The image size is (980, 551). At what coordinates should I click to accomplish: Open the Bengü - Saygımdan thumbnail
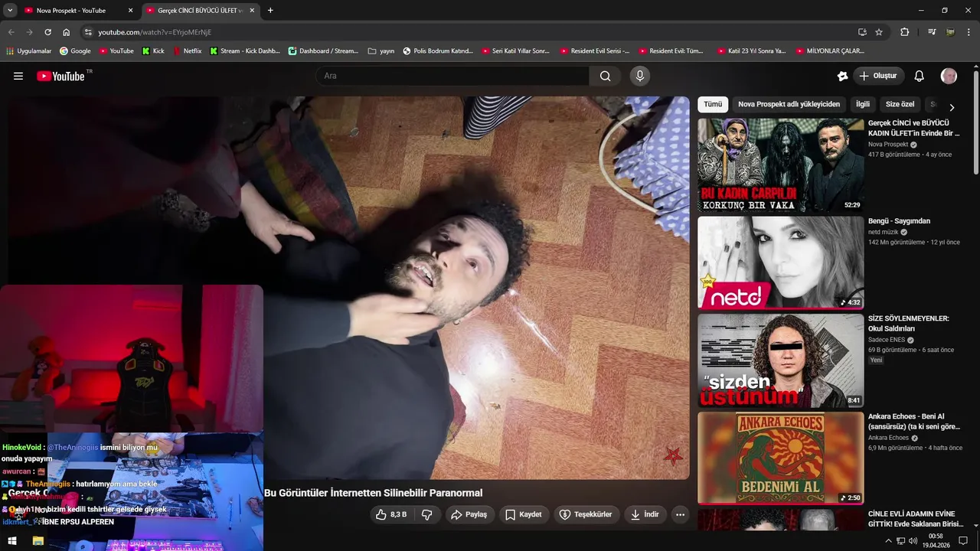pos(780,262)
